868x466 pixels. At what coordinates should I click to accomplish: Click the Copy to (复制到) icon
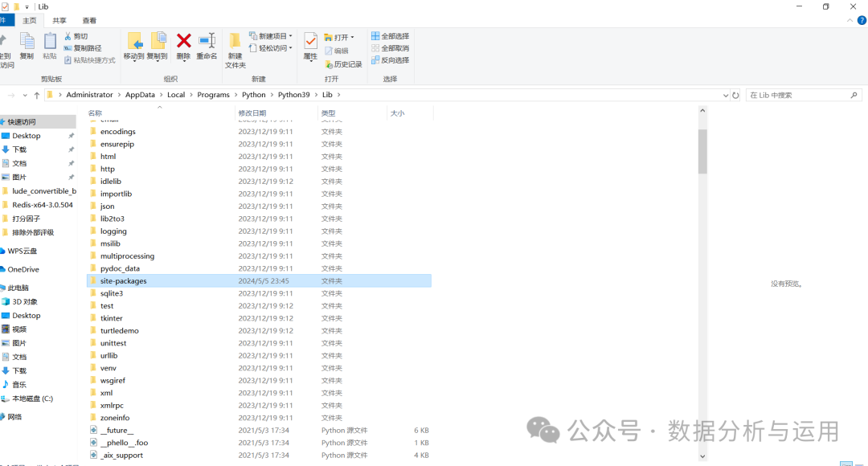[157, 39]
